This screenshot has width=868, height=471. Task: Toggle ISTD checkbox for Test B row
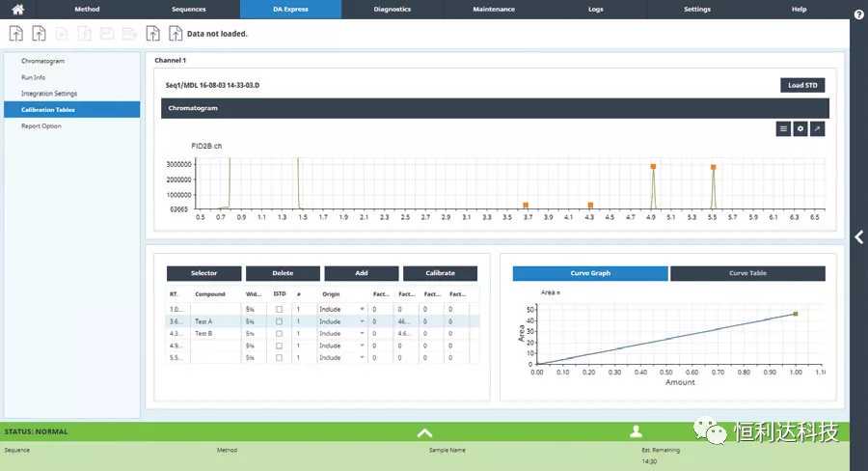[x=279, y=334]
